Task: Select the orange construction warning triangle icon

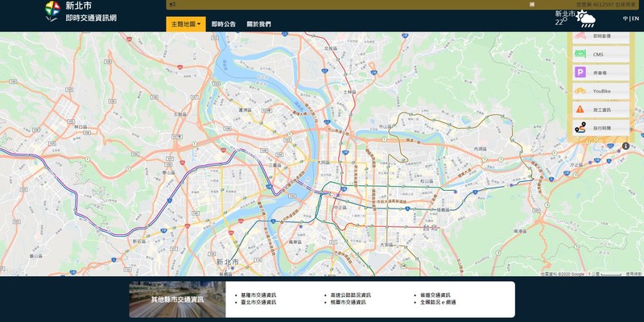Action: click(x=580, y=109)
